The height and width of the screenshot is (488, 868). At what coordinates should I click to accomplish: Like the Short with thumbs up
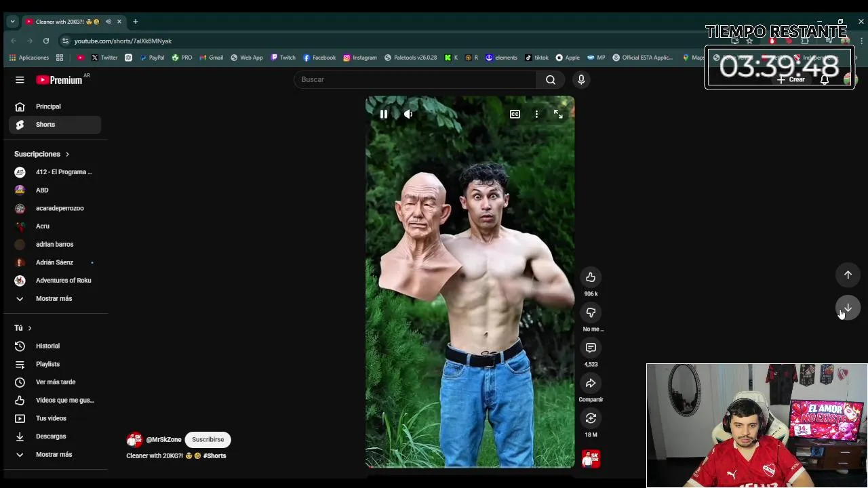[x=591, y=277]
